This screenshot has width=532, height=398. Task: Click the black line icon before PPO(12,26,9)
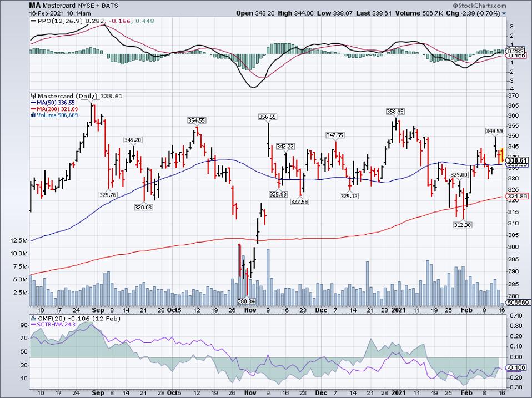tap(33, 21)
